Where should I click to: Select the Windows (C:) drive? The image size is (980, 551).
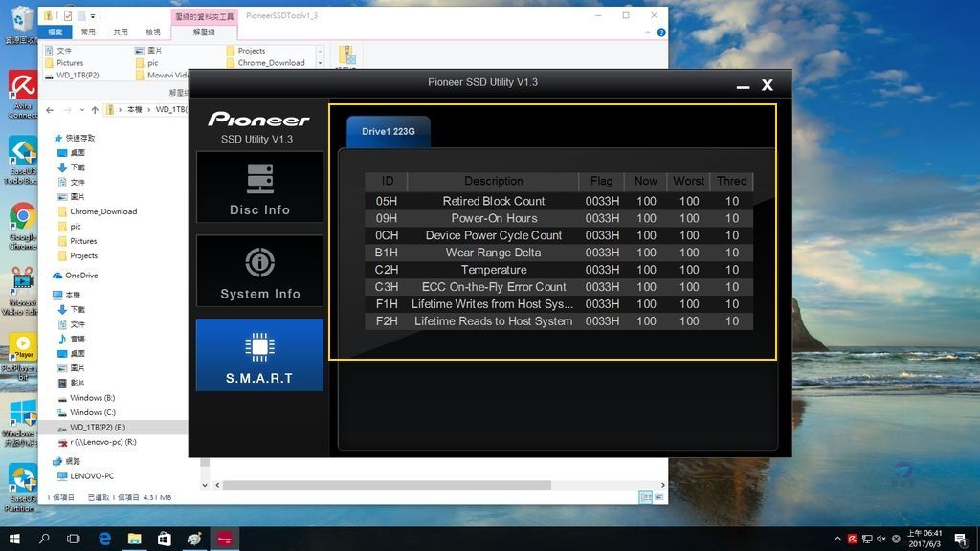[x=93, y=412]
